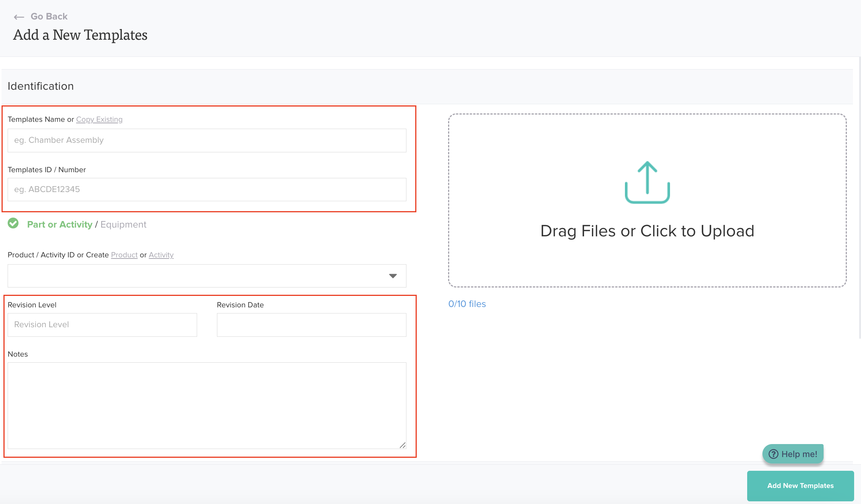Image resolution: width=861 pixels, height=504 pixels.
Task: Select the Part or Activity option
Action: tap(60, 225)
